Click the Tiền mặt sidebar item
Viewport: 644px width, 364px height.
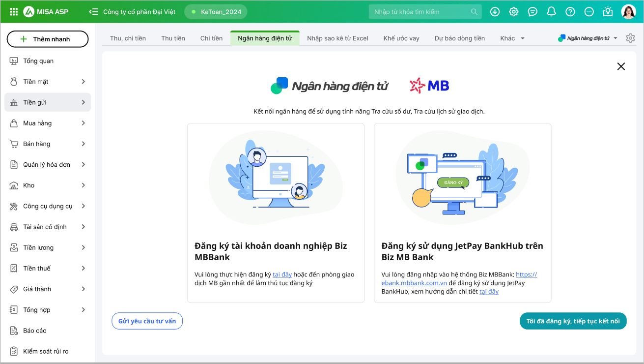[48, 82]
